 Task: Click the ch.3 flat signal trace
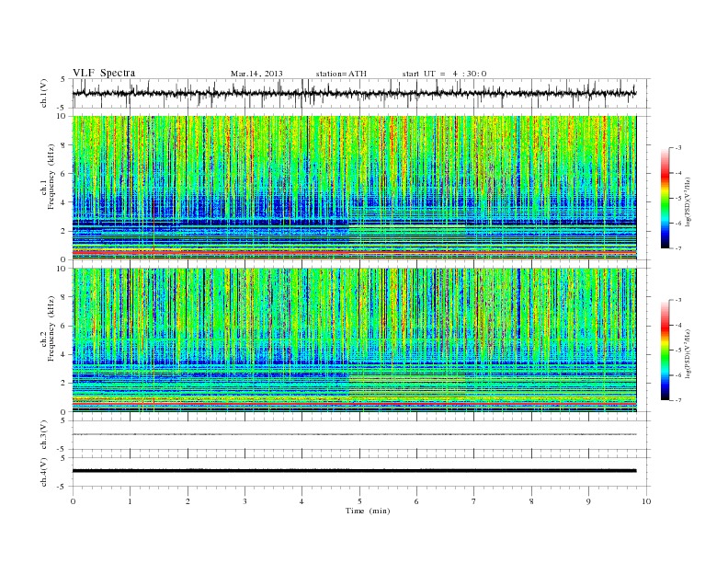(354, 434)
